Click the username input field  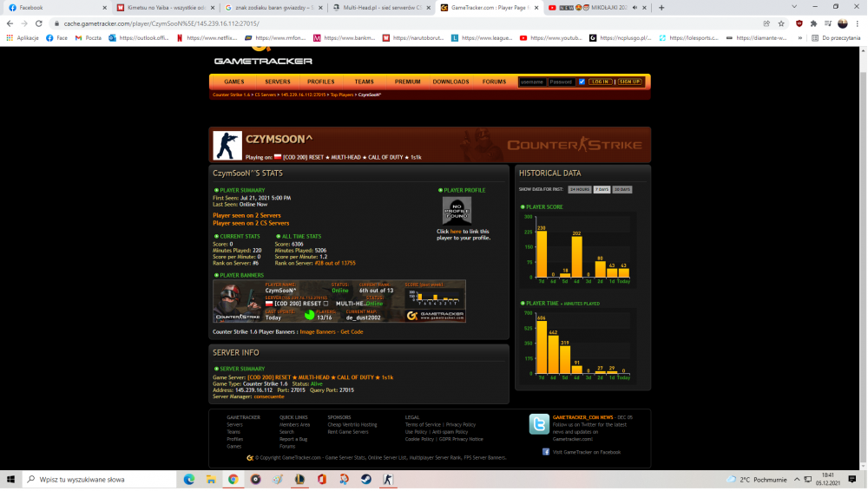[532, 82]
